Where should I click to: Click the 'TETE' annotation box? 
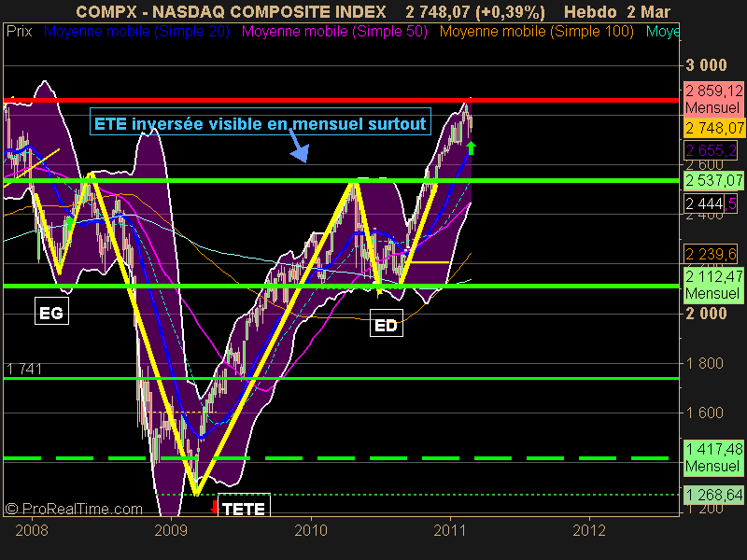click(x=244, y=506)
